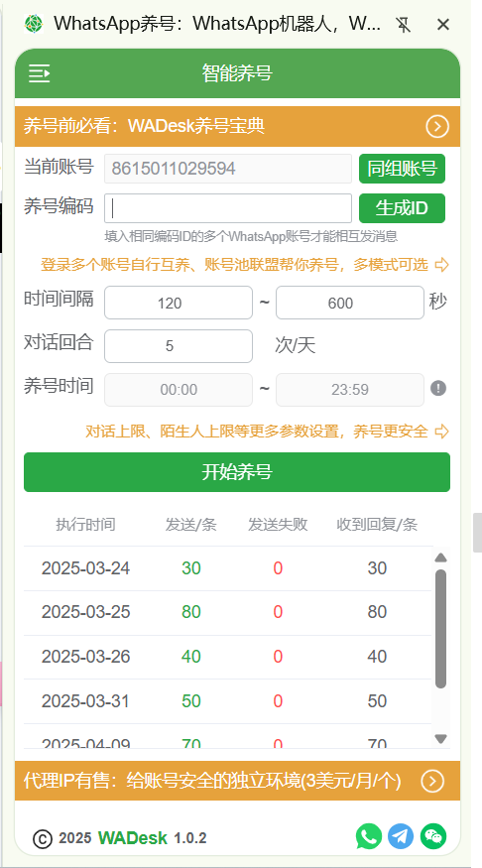Viewport: 482px width, 868px height.
Task: Select the 2025-03-24 row date
Action: pos(85,568)
